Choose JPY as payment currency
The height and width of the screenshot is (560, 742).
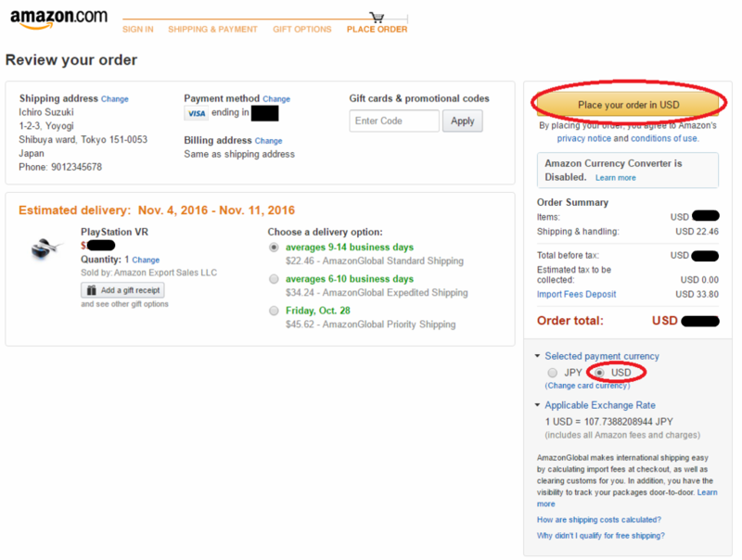click(x=552, y=373)
